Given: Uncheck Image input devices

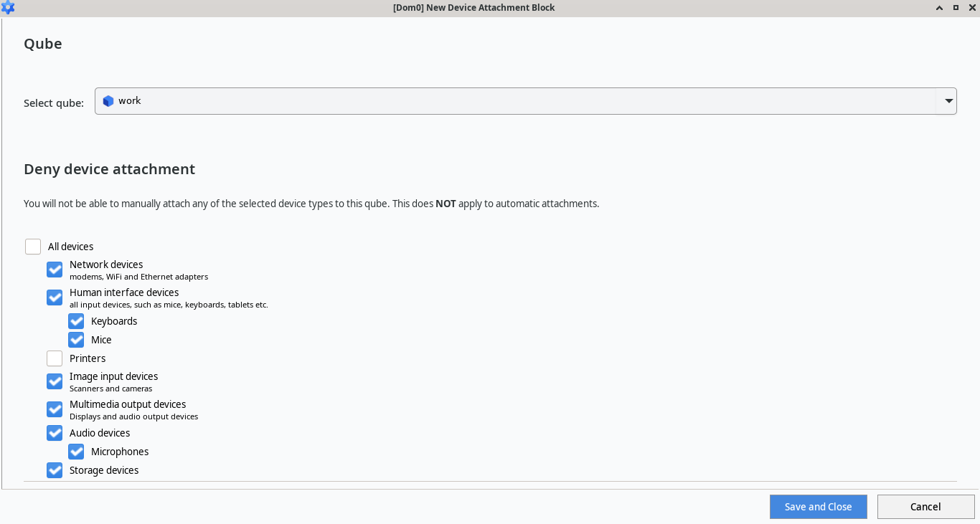Looking at the screenshot, I should [x=55, y=381].
